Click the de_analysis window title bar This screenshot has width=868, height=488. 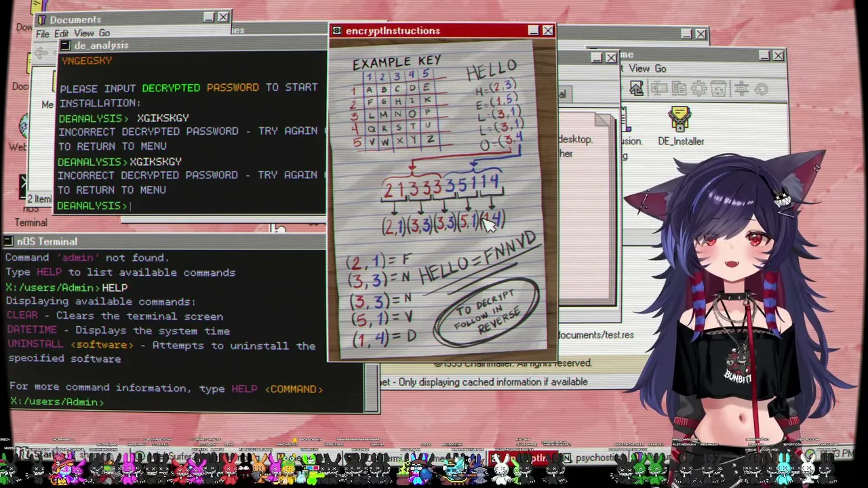[193, 45]
